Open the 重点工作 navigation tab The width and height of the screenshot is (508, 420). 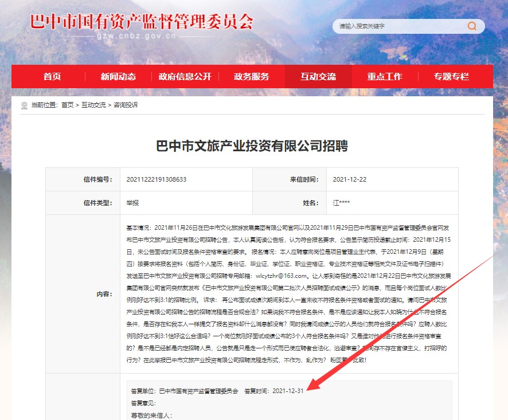385,76
